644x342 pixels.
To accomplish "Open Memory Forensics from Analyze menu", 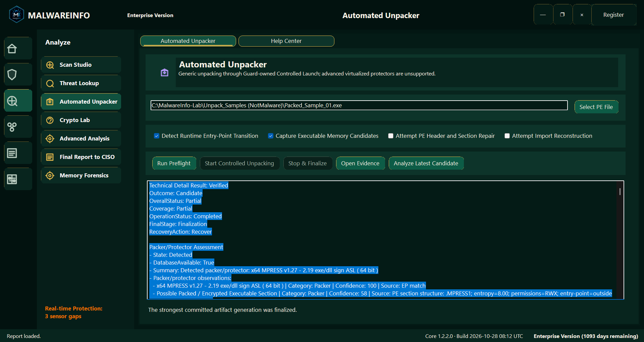I will point(81,175).
